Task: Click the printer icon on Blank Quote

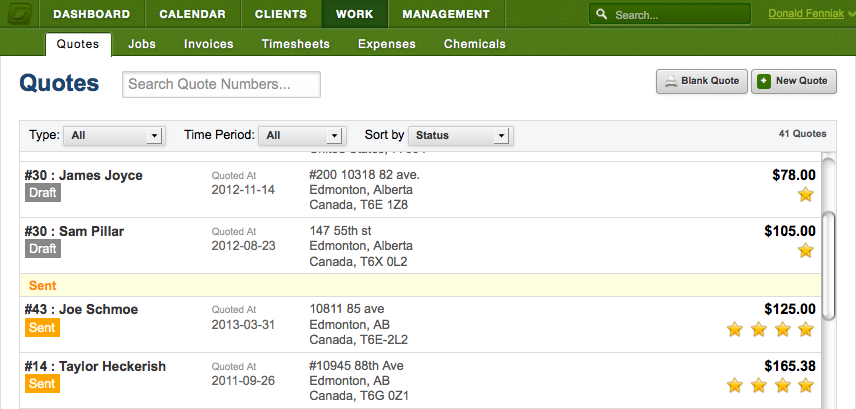Action: click(x=671, y=81)
